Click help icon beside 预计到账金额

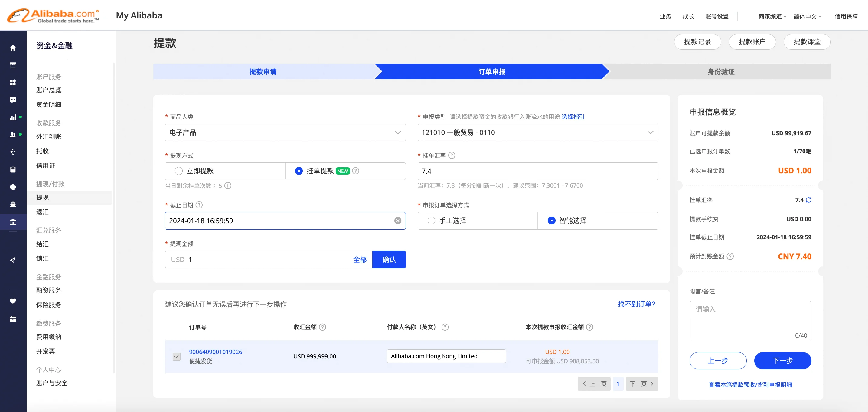click(x=730, y=257)
